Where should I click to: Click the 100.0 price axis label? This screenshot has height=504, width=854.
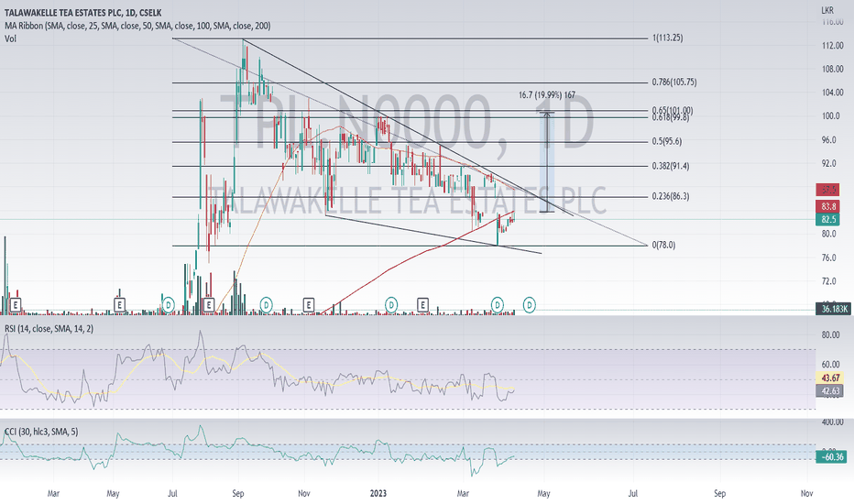[830, 116]
